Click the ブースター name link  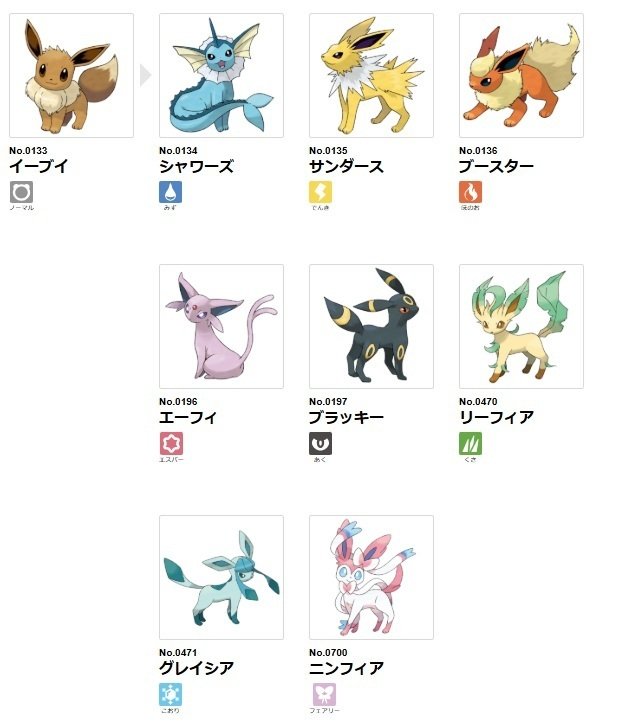tap(496, 166)
